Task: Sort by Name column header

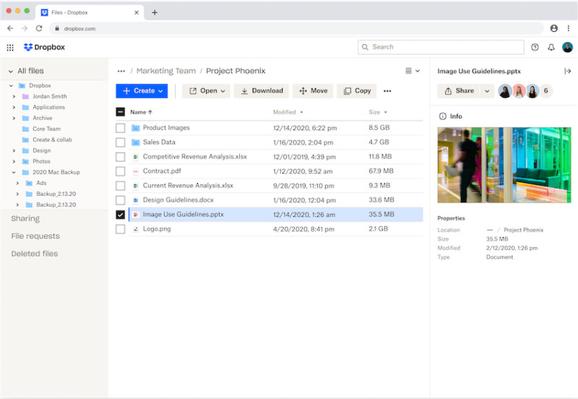Action: click(141, 112)
